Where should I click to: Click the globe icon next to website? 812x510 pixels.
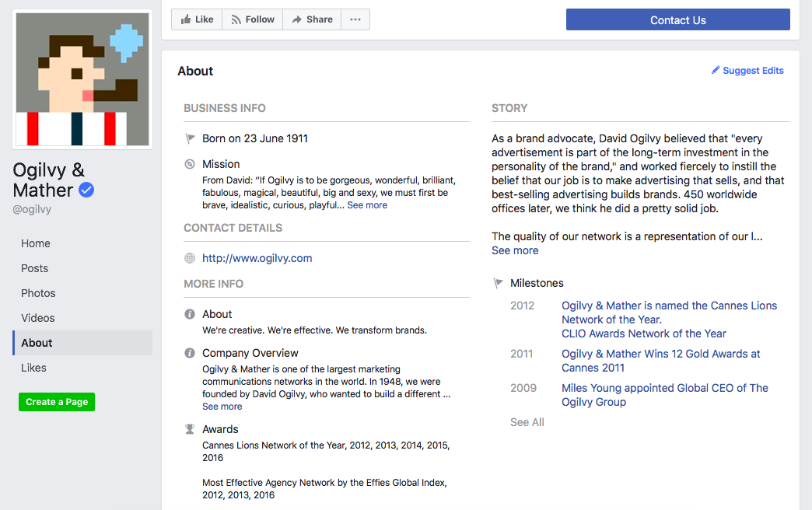pyautogui.click(x=190, y=258)
